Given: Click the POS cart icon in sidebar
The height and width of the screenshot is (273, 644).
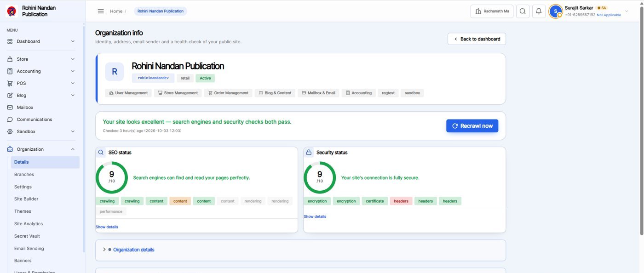Looking at the screenshot, I should pos(10,83).
